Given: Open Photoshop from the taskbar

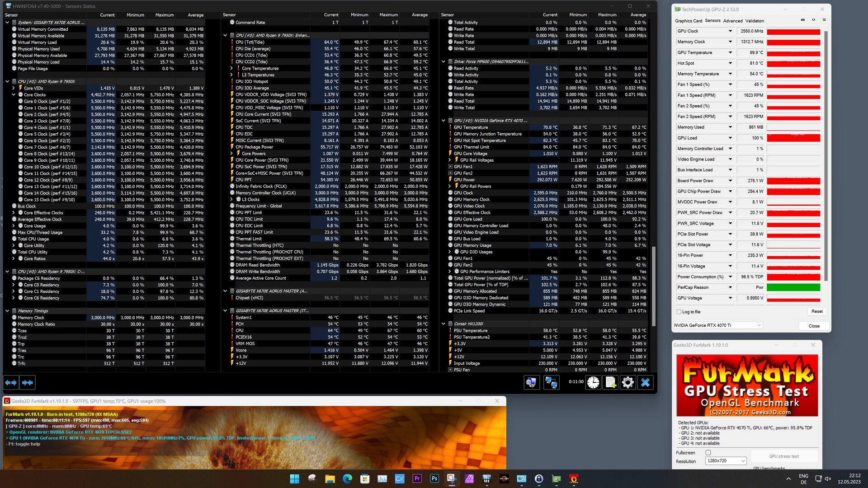Looking at the screenshot, I should (x=434, y=479).
